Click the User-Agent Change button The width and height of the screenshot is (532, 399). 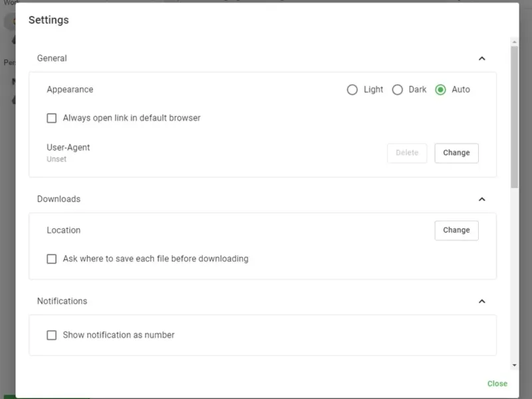point(456,153)
